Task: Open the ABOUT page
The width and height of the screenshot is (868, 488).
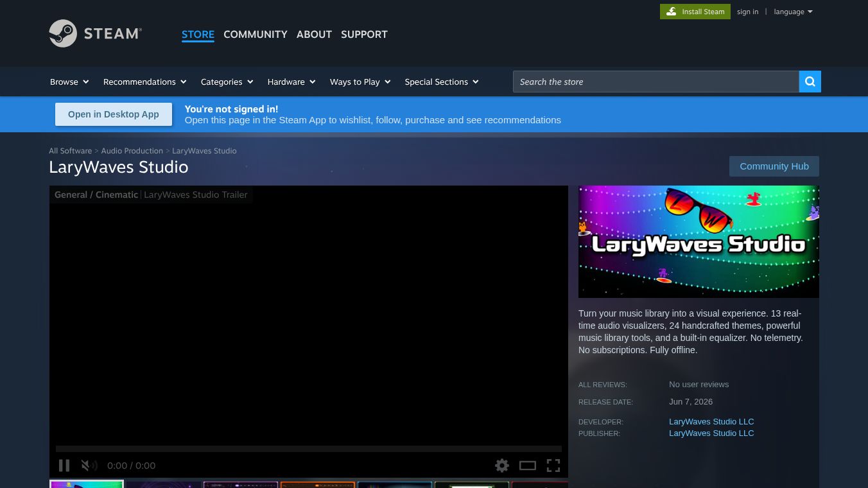Action: tap(314, 34)
